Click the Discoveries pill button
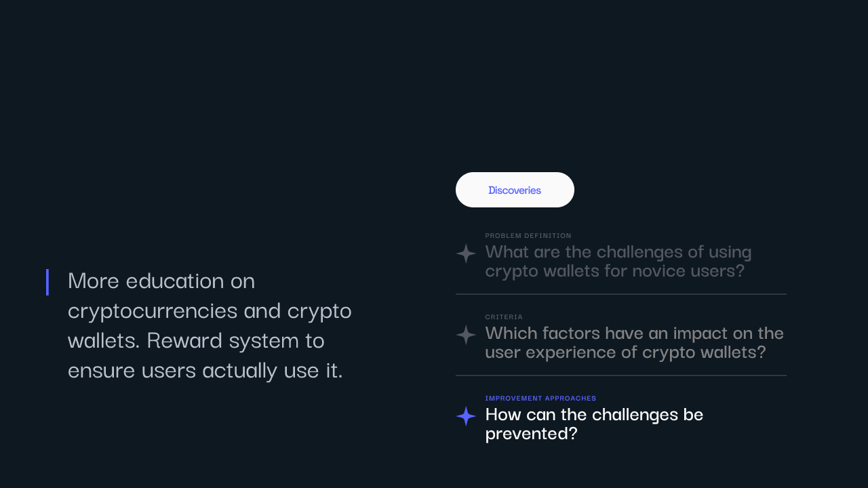Image resolution: width=868 pixels, height=488 pixels. coord(515,190)
